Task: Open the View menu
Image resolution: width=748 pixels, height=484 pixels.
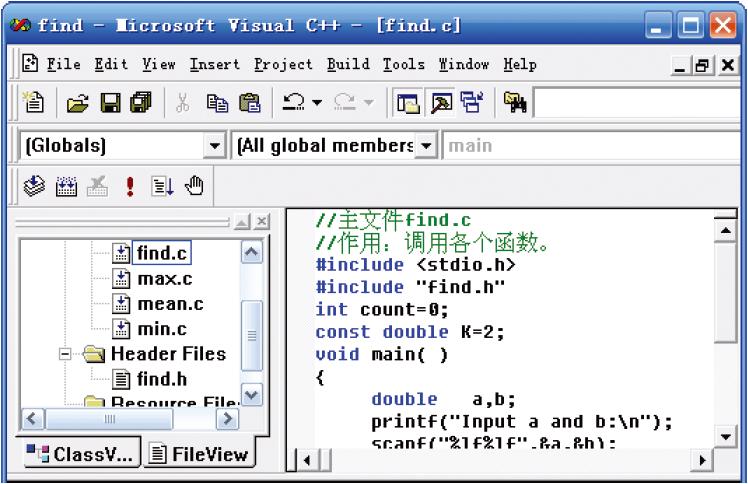Action: [159, 64]
